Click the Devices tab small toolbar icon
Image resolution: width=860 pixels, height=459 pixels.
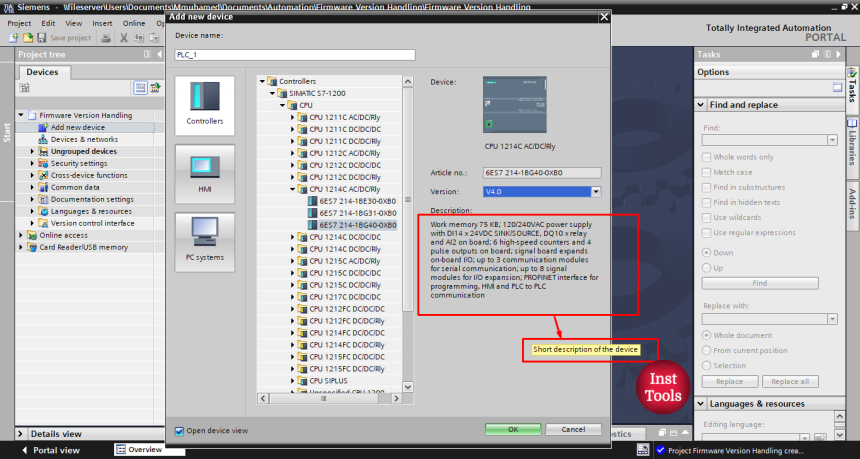pos(25,88)
